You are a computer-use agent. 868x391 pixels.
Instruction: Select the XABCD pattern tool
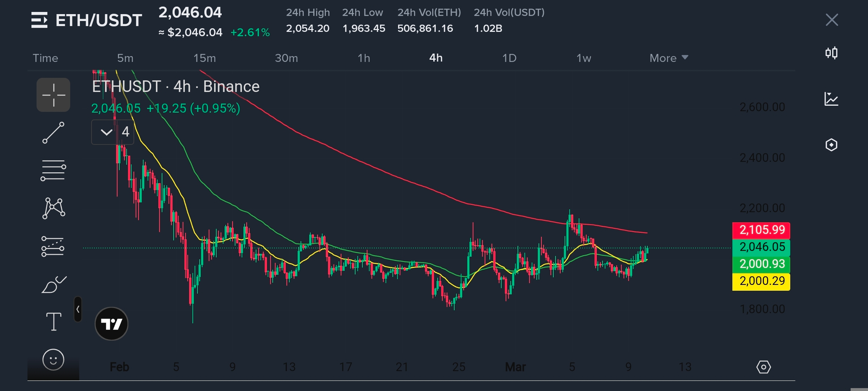(54, 208)
